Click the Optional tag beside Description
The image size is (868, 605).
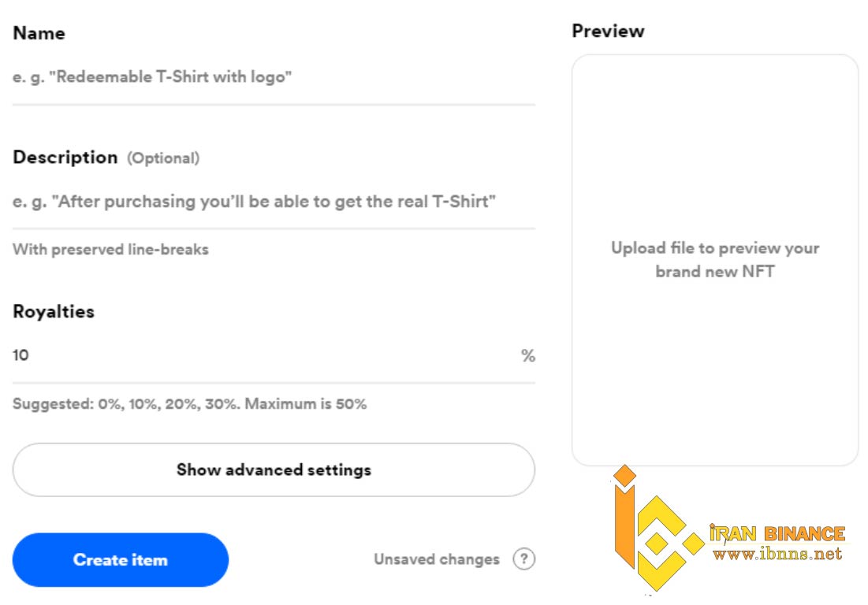coord(163,158)
